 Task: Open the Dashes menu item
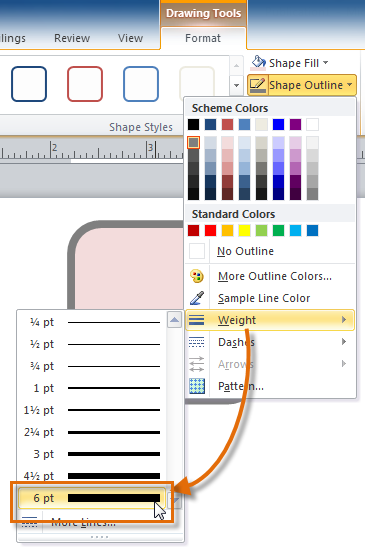click(270, 342)
